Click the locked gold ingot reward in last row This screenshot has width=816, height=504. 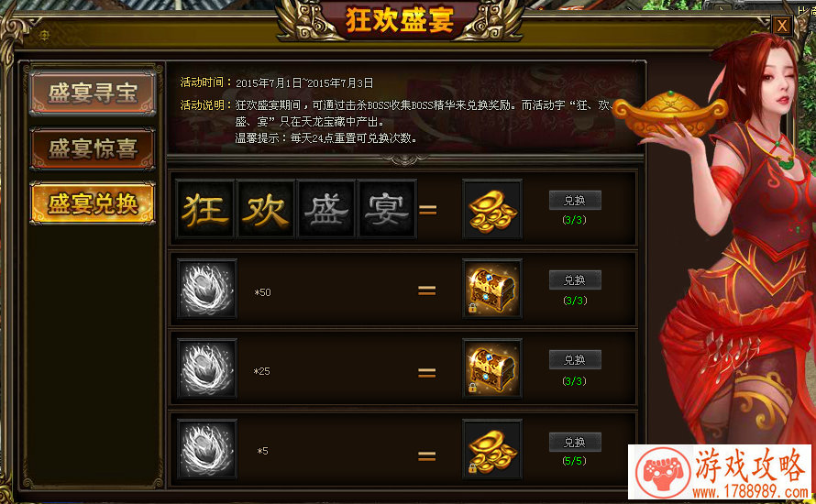point(492,449)
